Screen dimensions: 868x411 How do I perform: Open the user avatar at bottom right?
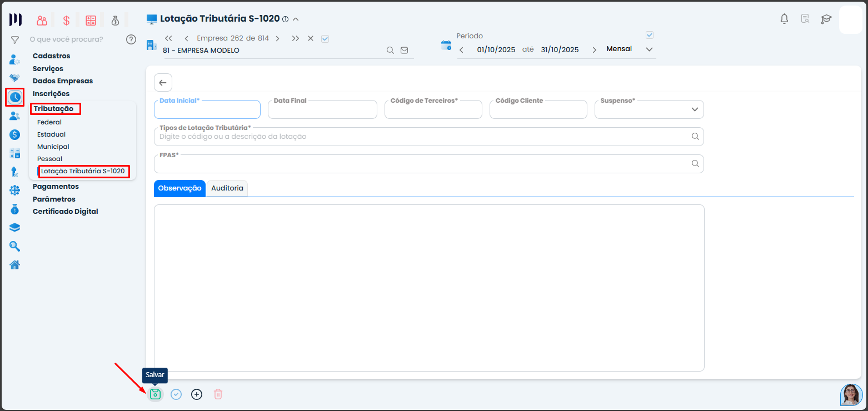pos(851,395)
